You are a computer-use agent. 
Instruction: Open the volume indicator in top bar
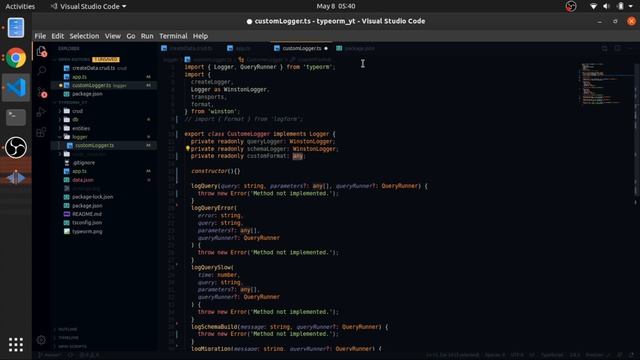(x=607, y=6)
